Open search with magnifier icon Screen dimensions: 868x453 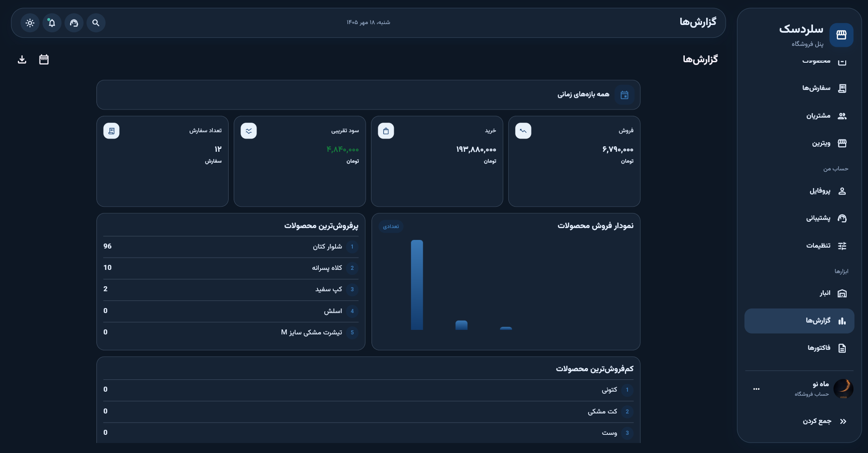[95, 23]
